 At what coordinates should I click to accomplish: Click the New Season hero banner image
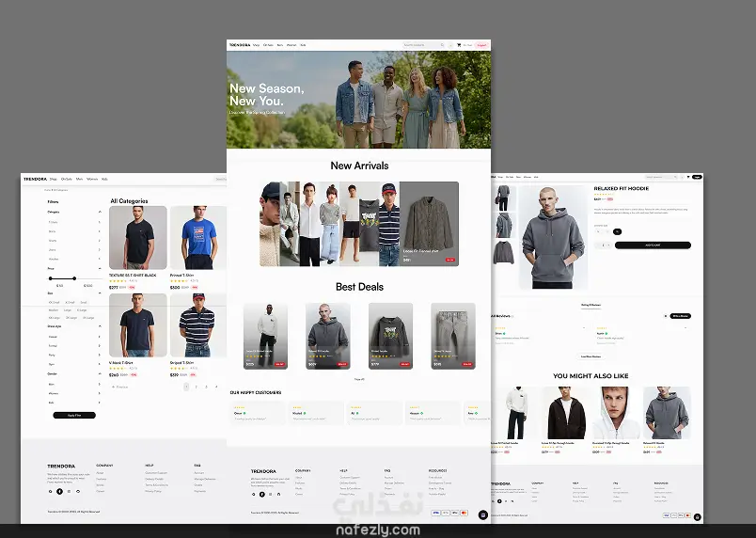click(x=358, y=100)
